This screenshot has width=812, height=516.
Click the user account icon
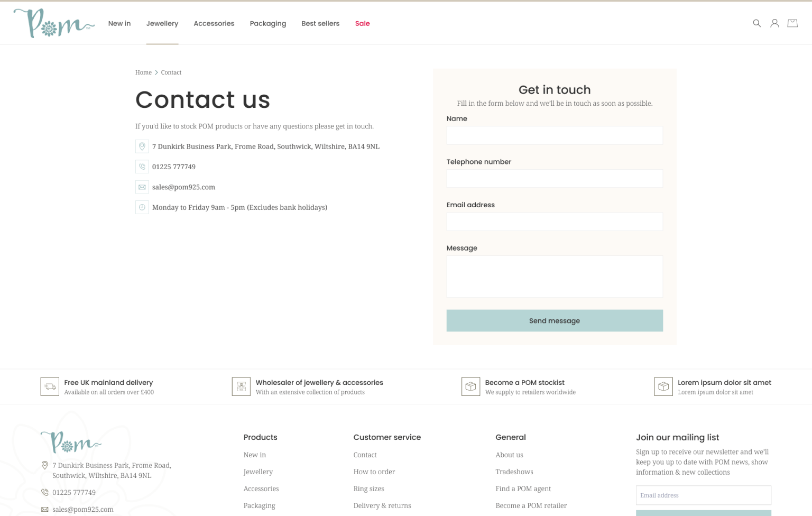point(774,23)
